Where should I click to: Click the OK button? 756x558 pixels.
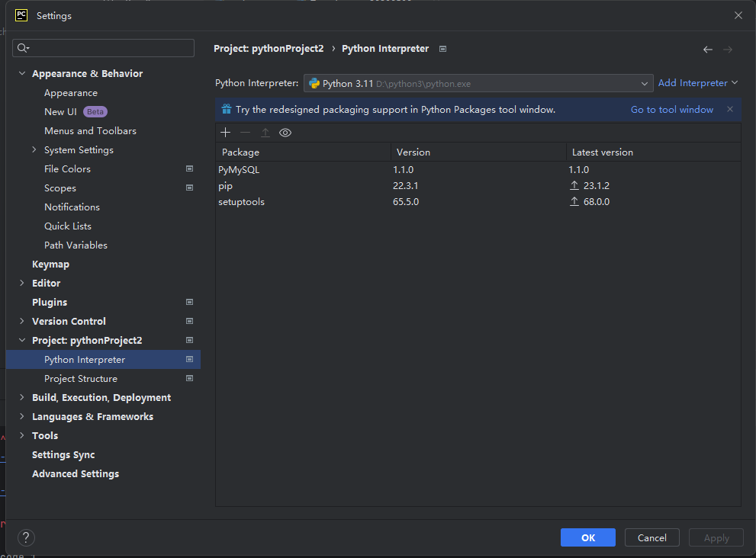(587, 537)
